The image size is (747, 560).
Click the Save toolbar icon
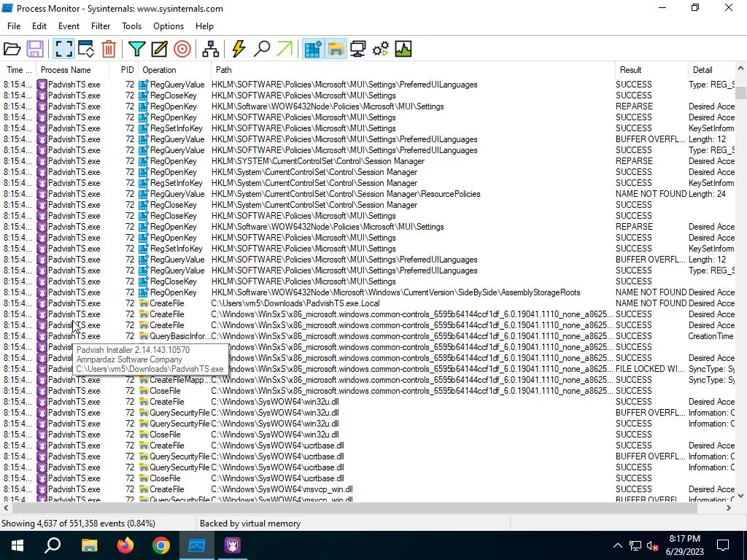35,49
